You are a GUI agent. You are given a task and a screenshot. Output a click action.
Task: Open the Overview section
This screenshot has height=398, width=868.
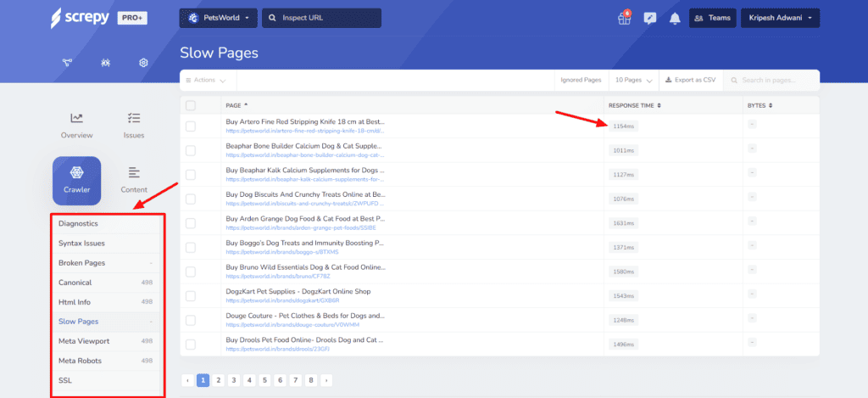(77, 125)
